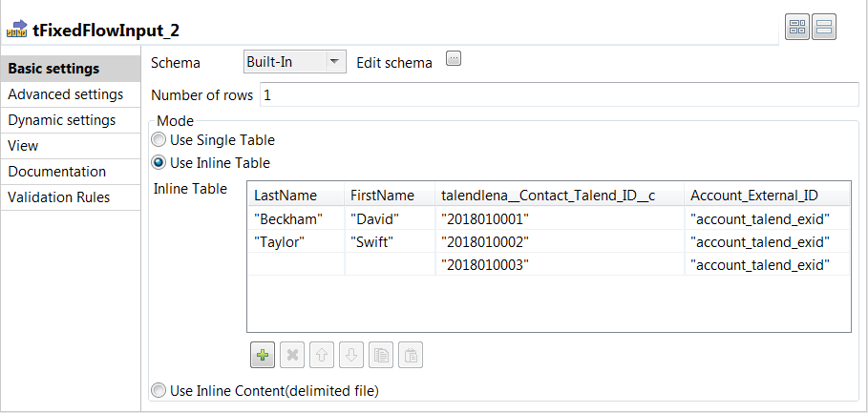Click the add row plus icon
The height and width of the screenshot is (413, 868).
click(263, 356)
